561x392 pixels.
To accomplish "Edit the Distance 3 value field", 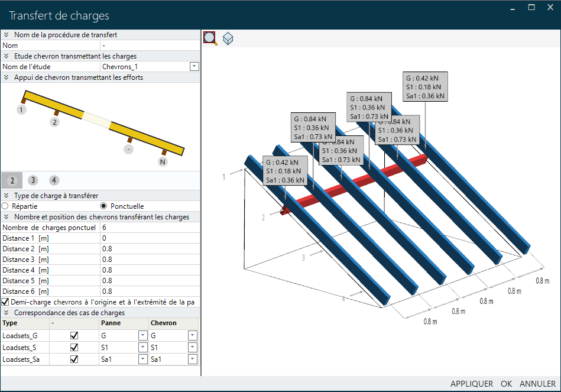I will point(150,260).
